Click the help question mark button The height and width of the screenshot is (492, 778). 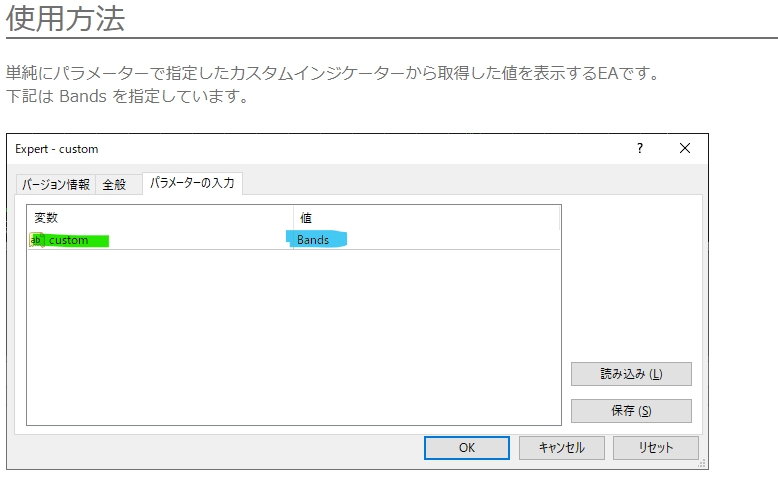[640, 148]
